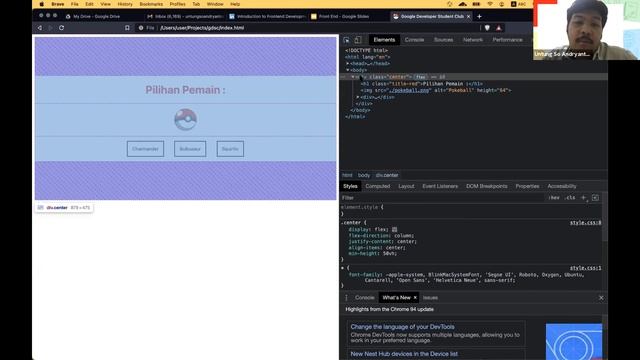Select the Computed sidebar tab
Screen dimensions: 640x360
(378, 186)
